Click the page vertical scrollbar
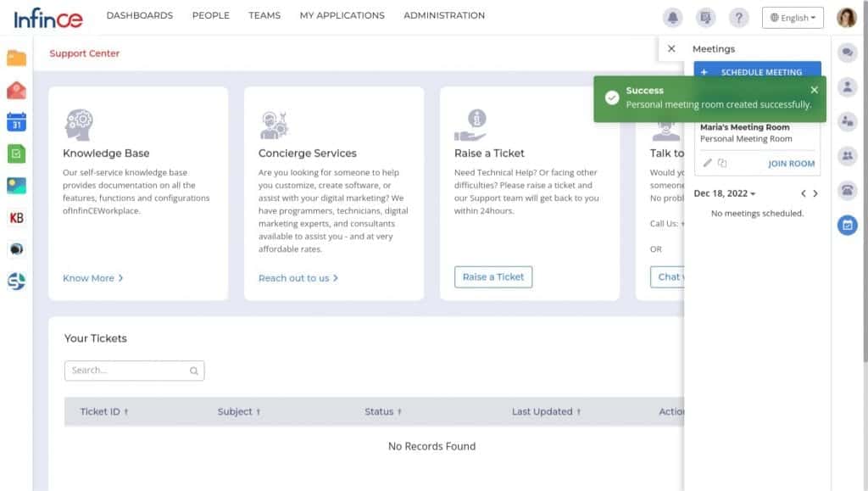This screenshot has height=491, width=868. click(x=865, y=182)
